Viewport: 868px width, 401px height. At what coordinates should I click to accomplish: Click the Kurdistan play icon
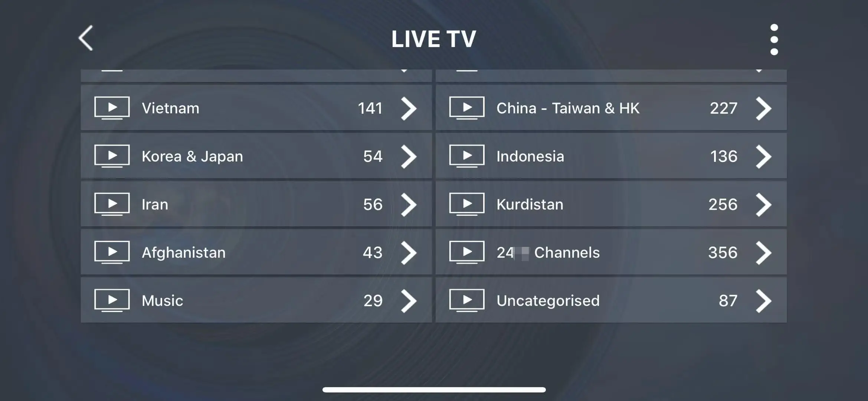pos(467,203)
